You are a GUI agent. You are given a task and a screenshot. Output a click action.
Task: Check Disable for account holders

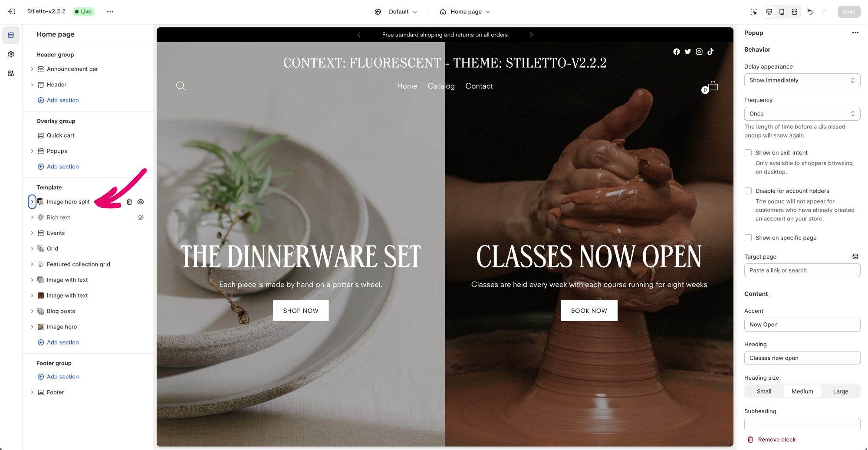[x=748, y=191]
